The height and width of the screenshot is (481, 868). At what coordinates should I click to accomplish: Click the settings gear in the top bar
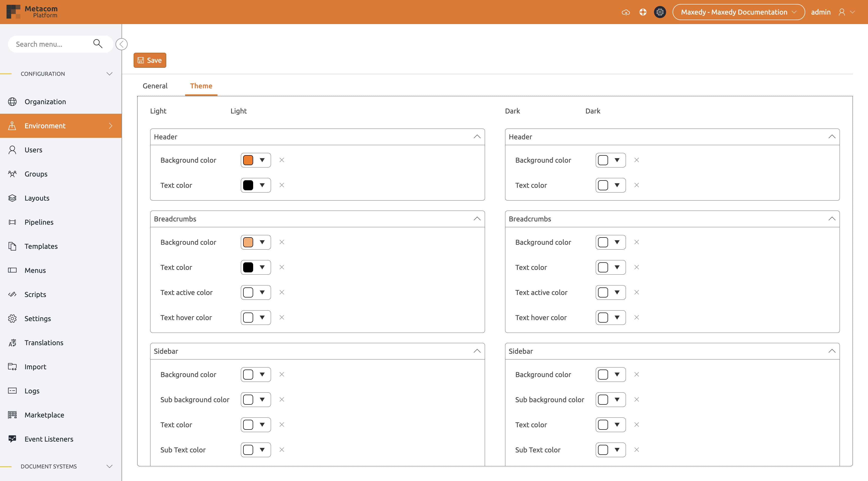click(x=660, y=12)
